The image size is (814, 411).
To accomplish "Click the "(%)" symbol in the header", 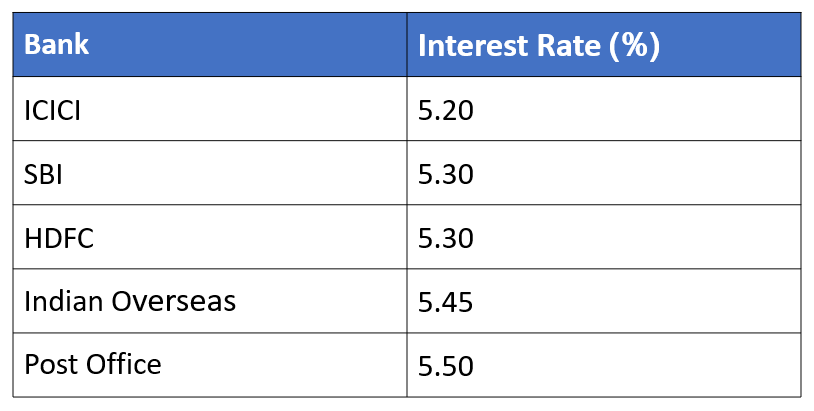I will 634,46.
